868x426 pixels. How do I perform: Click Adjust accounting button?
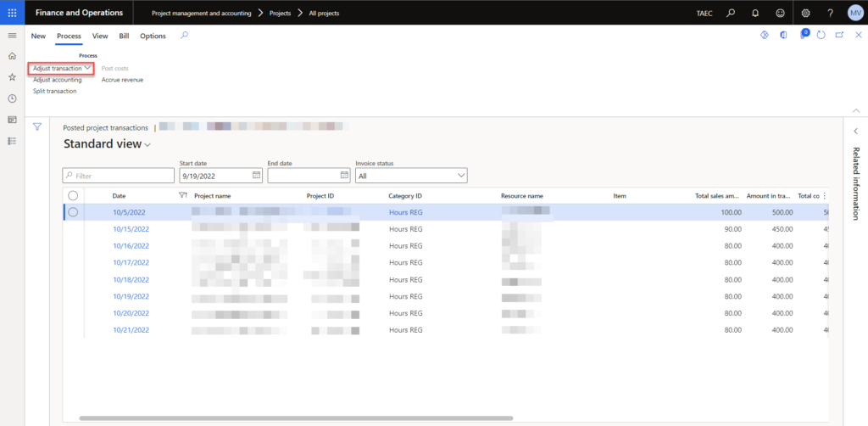[x=58, y=80]
